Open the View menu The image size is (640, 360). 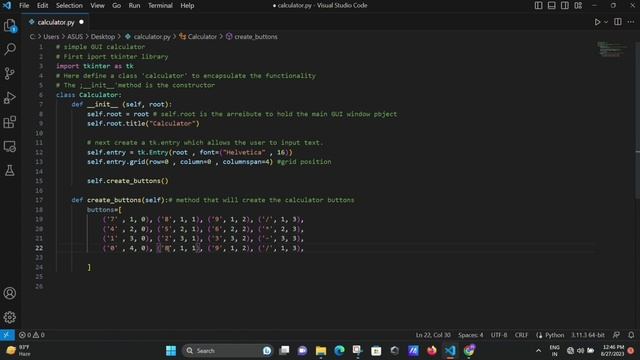point(97,5)
